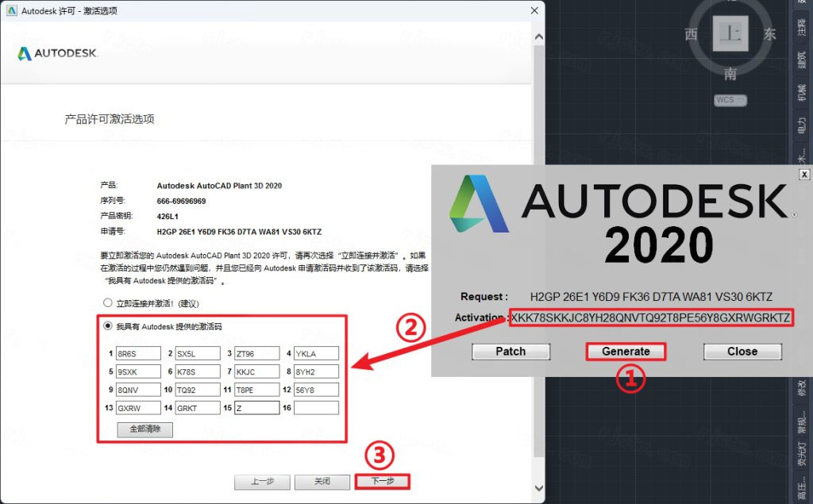Click activation code field 11 containing T8PE

(257, 390)
